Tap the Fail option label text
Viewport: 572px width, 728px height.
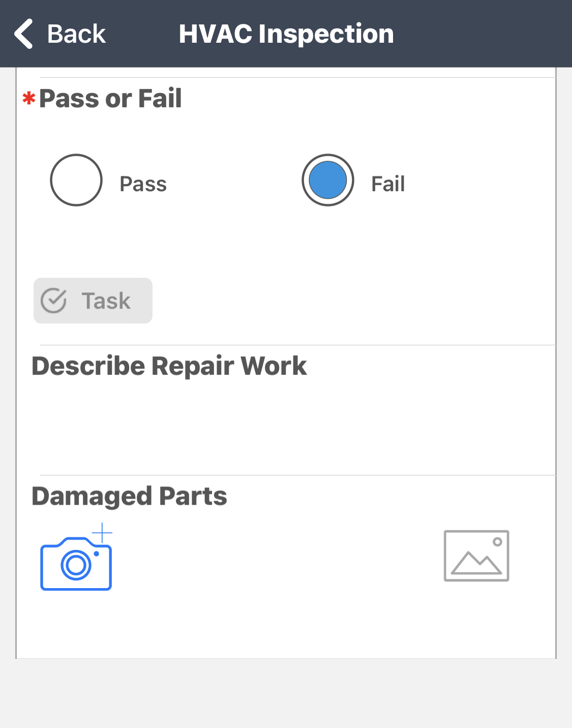[388, 184]
